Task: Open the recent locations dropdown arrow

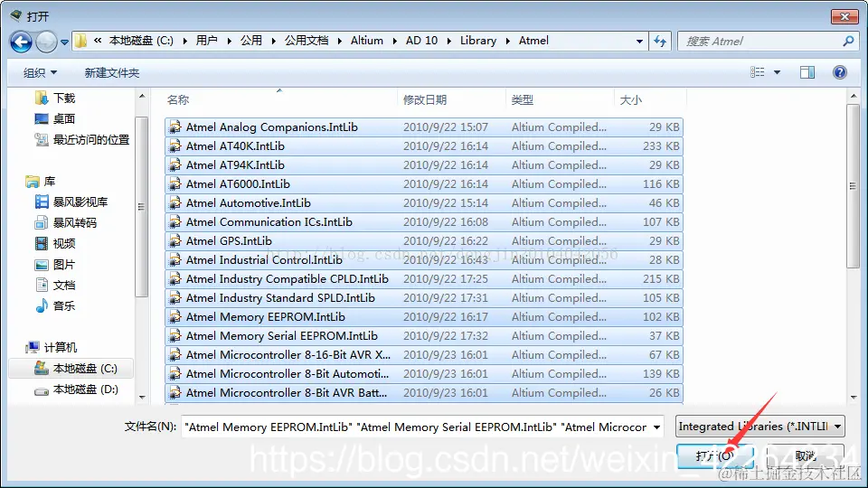Action: coord(64,42)
